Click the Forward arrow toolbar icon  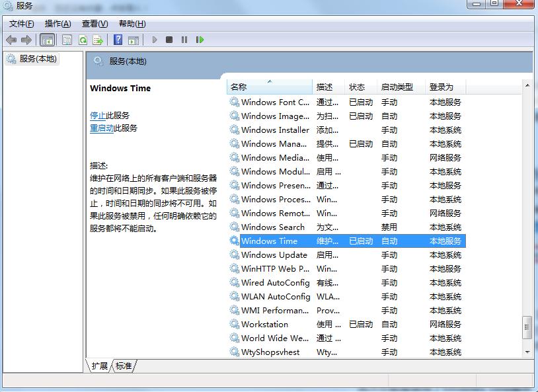click(x=26, y=40)
